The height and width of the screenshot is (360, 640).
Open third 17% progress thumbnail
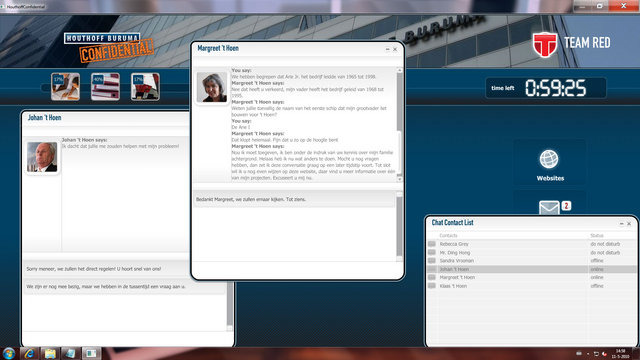pos(145,87)
